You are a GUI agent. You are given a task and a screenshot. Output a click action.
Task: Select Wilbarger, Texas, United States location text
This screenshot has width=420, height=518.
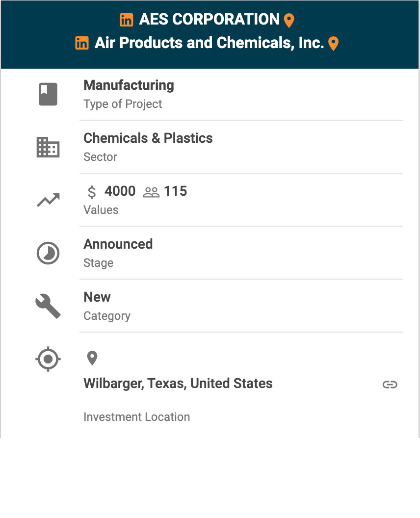tap(178, 384)
